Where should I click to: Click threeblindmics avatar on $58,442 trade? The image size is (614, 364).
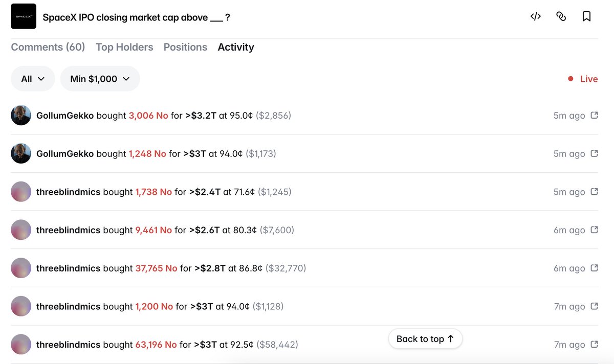[x=21, y=345]
